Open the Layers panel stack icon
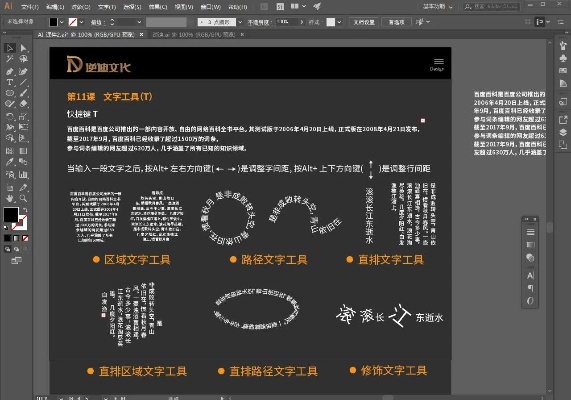This screenshot has width=571, height=400. click(x=563, y=132)
